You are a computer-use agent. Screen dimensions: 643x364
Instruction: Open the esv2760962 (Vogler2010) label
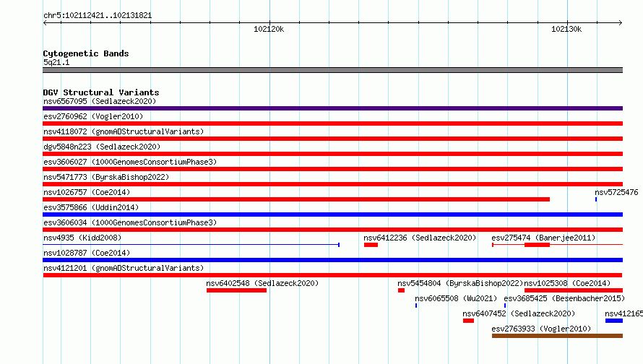coord(93,116)
